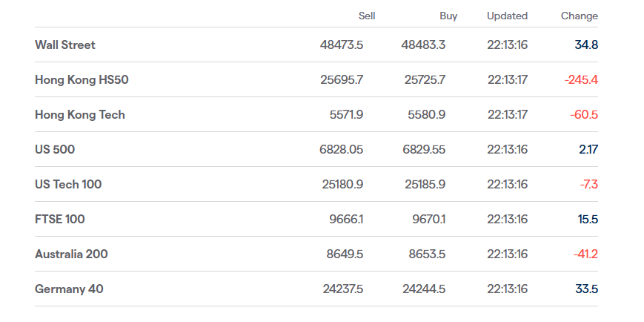Select the FTSE 100 market link
This screenshot has height=322, width=644.
pyautogui.click(x=60, y=220)
